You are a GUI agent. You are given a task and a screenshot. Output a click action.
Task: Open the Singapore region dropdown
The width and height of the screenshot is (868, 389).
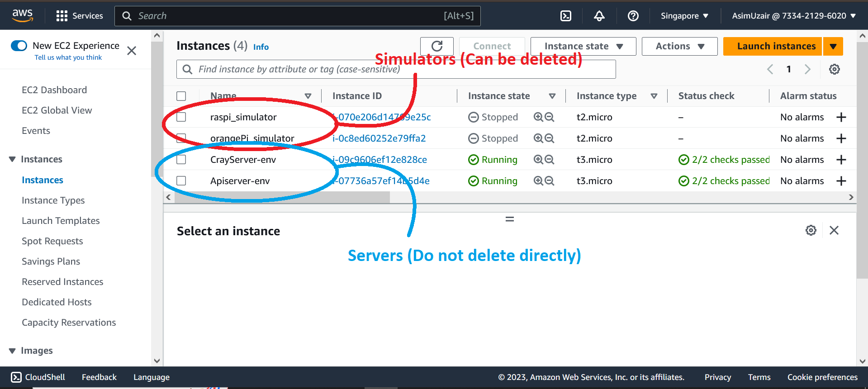coord(684,16)
